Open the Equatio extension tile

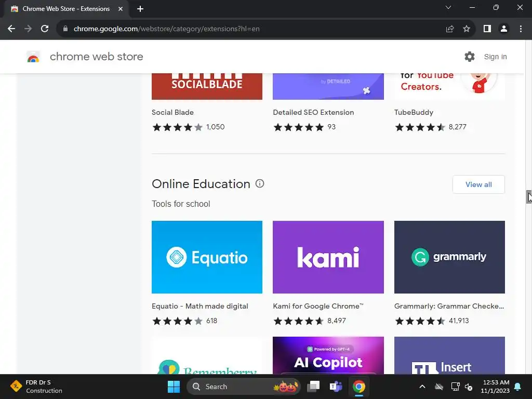(207, 257)
